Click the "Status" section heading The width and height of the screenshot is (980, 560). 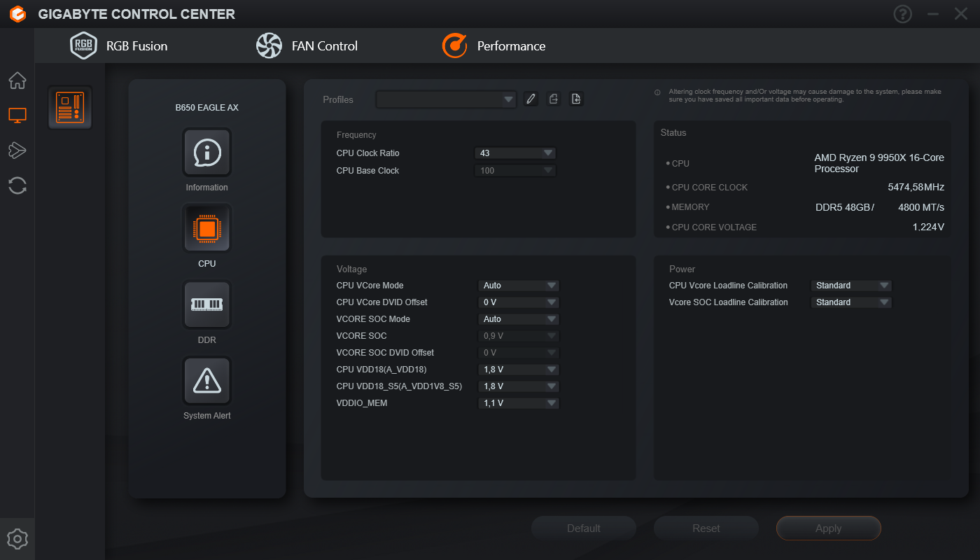(673, 133)
